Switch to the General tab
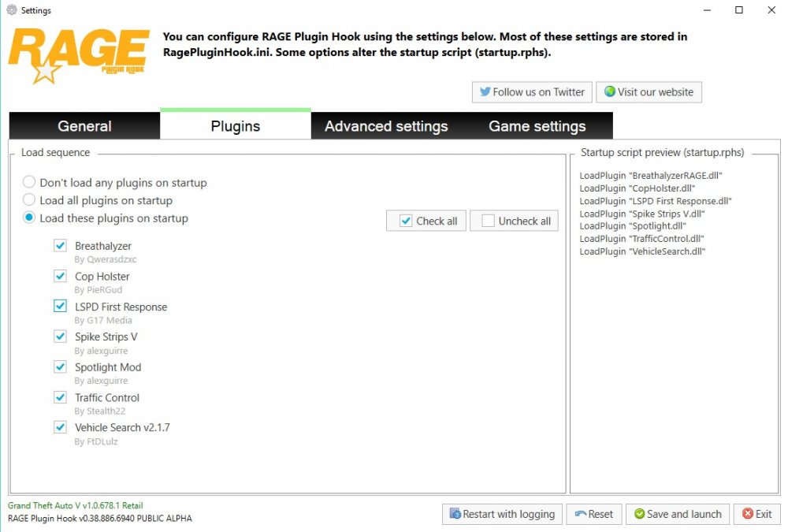Image resolution: width=788 pixels, height=532 pixels. (84, 125)
